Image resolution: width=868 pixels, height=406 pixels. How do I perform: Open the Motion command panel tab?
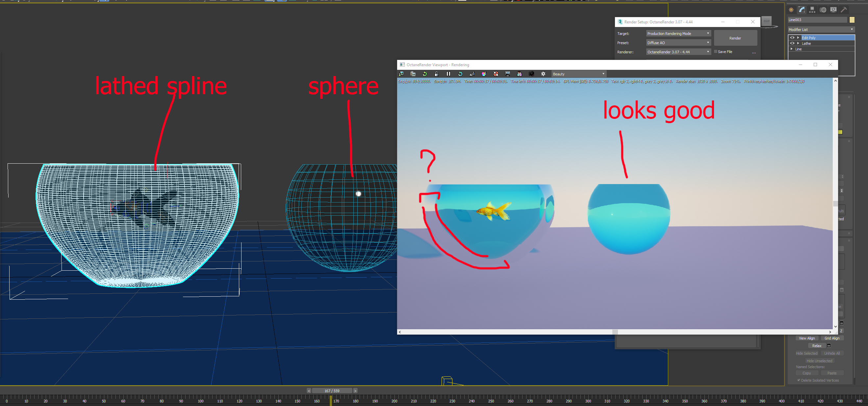[x=823, y=10]
